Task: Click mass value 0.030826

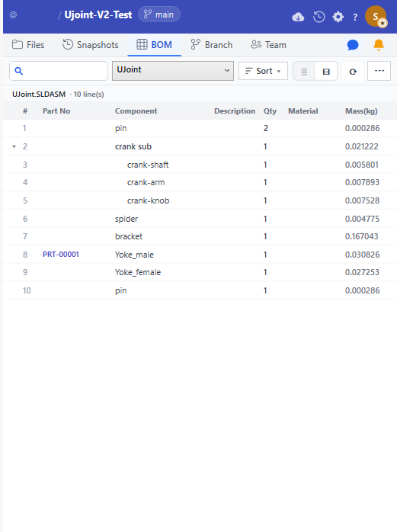Action: click(x=362, y=255)
